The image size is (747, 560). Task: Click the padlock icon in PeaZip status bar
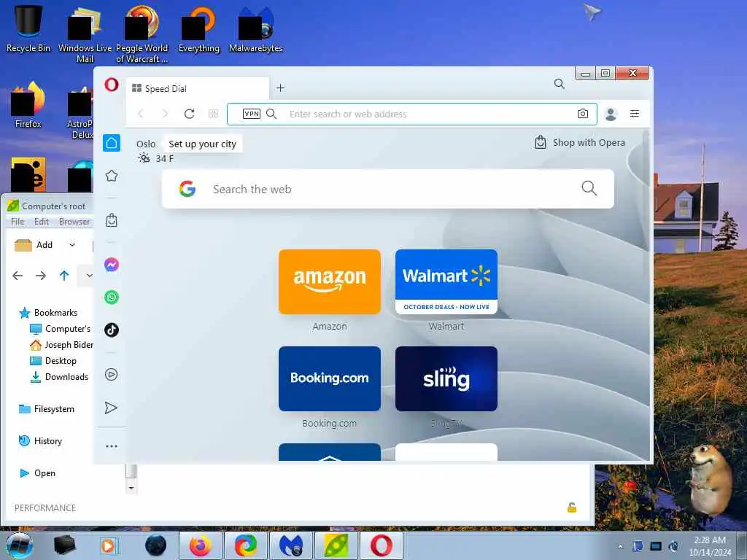pos(572,507)
